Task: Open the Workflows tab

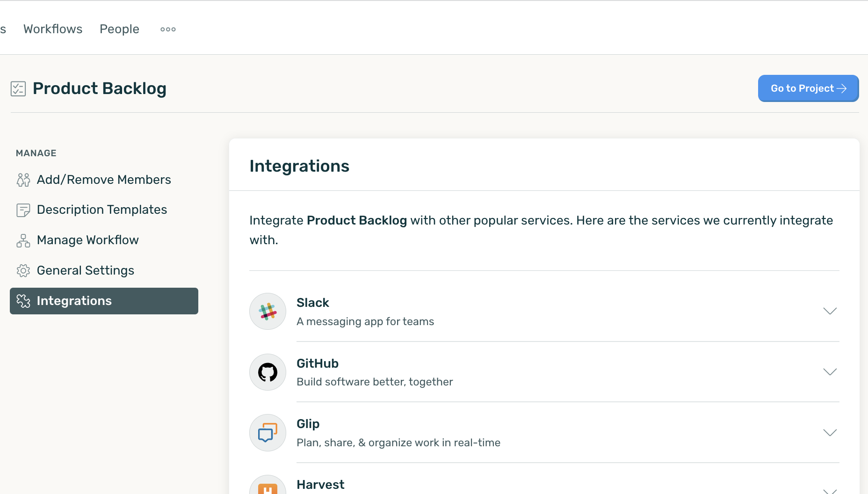Action: tap(53, 29)
